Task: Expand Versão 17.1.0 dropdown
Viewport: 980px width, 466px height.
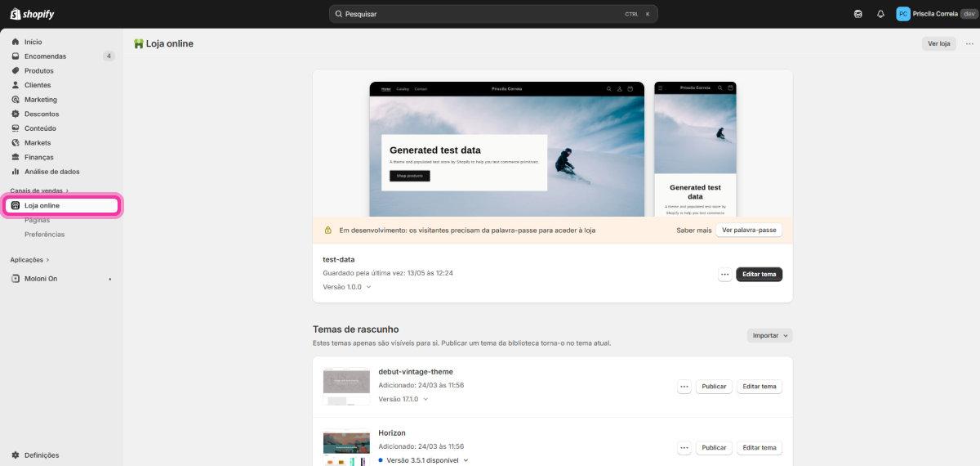Action: pyautogui.click(x=403, y=399)
